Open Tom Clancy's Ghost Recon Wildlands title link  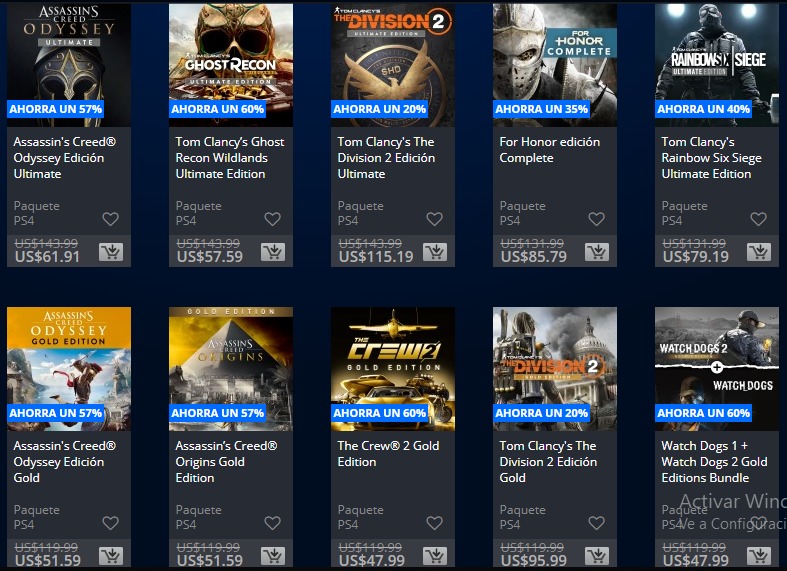tap(230, 158)
